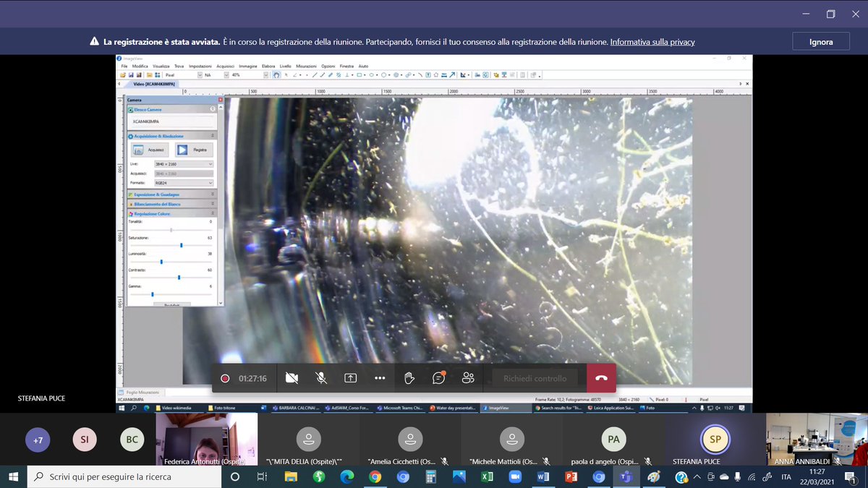The image size is (868, 488).
Task: Click the Richiedi controllo button
Action: [535, 378]
